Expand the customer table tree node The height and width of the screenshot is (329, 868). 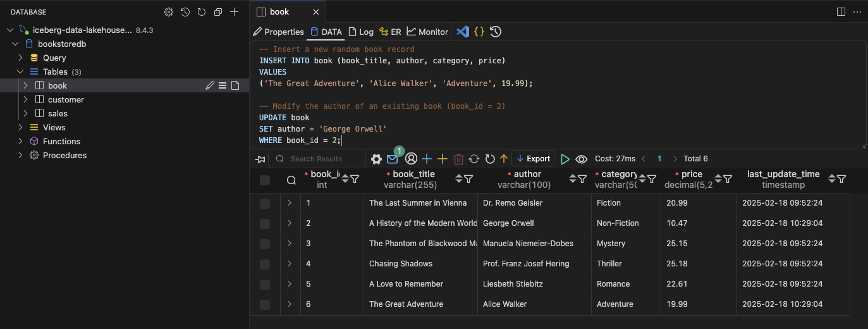click(26, 100)
